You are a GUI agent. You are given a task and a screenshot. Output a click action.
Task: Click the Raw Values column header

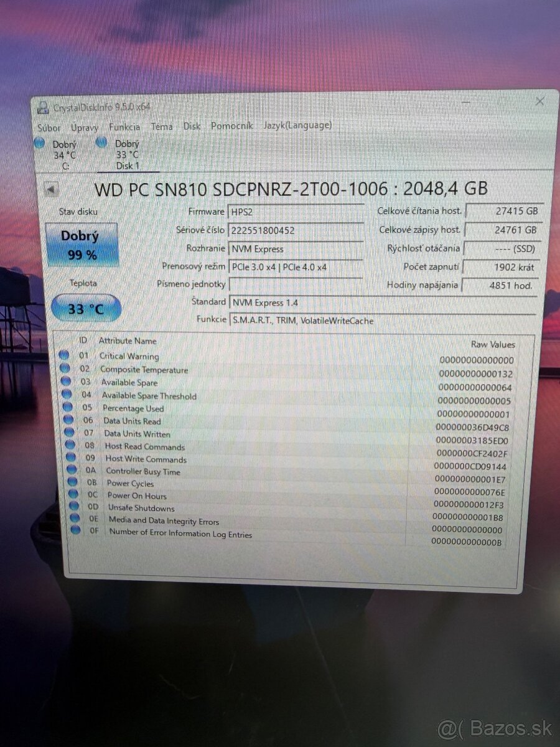(x=493, y=344)
